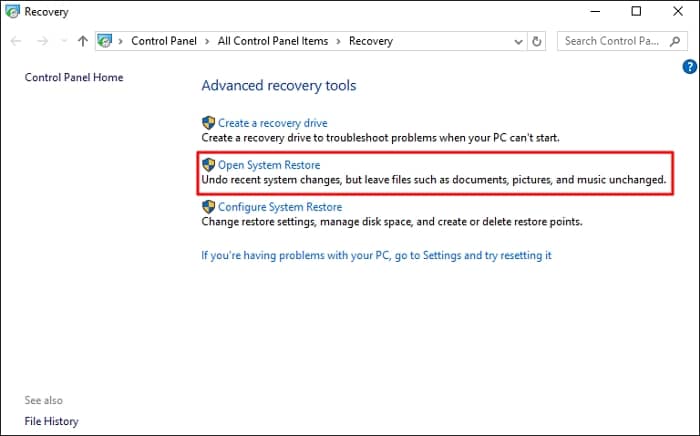Screen dimensions: 700x436
Task: Click the shield icon beside Create a recovery drive
Action: click(x=208, y=123)
